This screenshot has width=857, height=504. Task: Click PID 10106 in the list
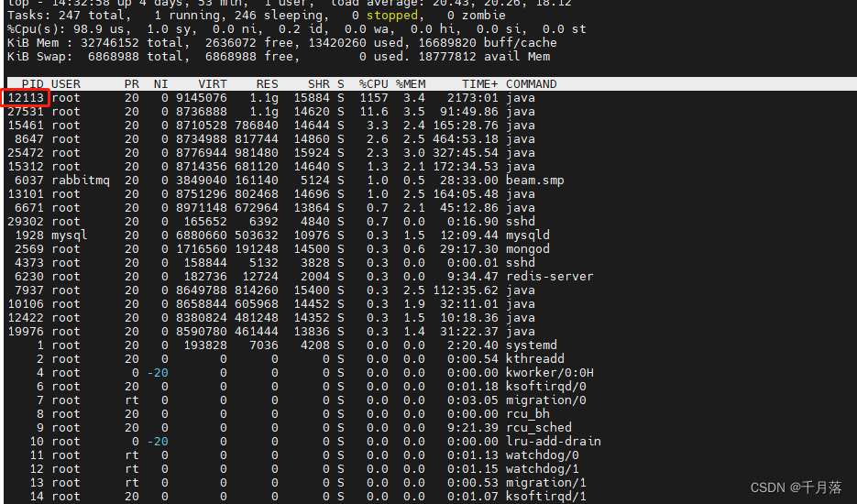[x=25, y=304]
